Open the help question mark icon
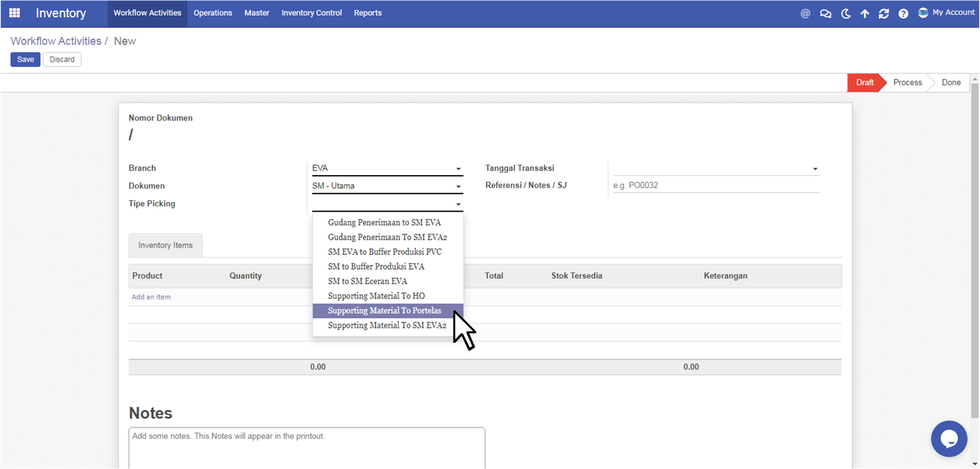 pos(903,14)
